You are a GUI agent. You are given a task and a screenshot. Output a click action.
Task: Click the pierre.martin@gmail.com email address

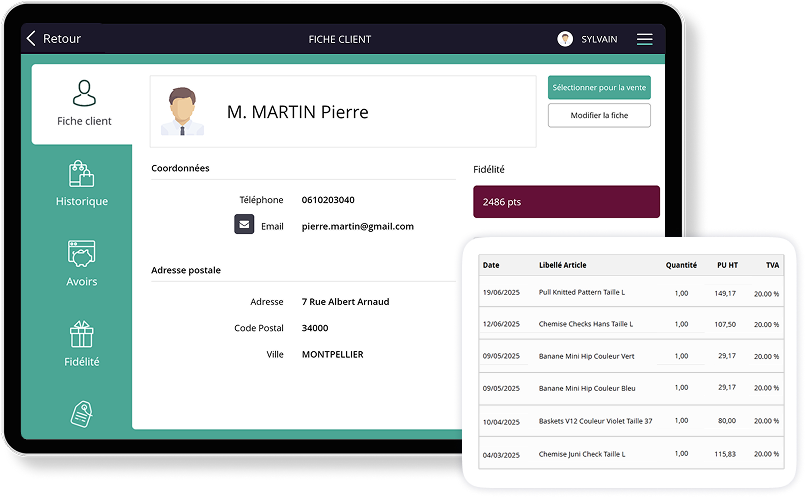pyautogui.click(x=357, y=226)
